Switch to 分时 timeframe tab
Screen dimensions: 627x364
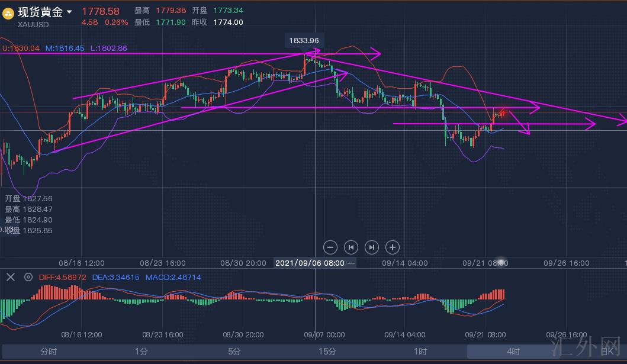(49, 352)
